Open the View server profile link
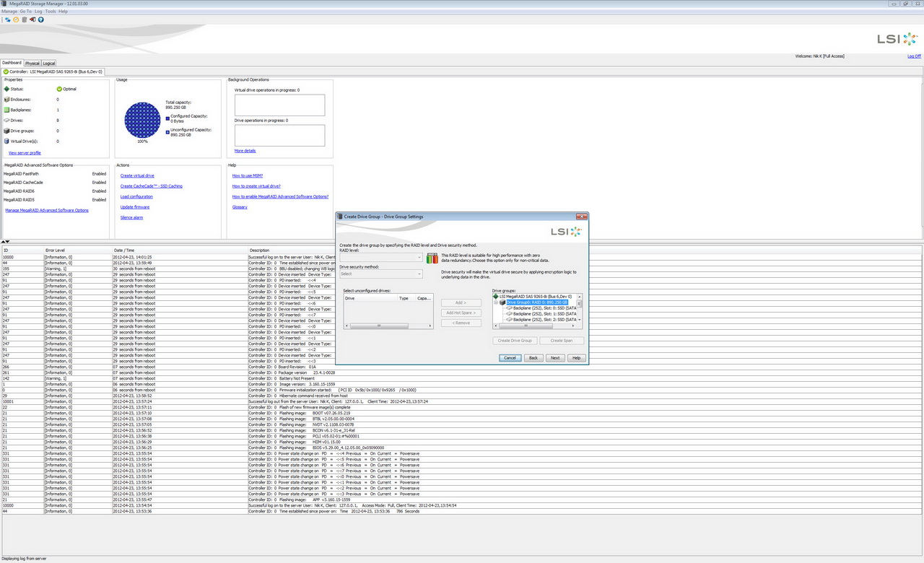 point(25,153)
